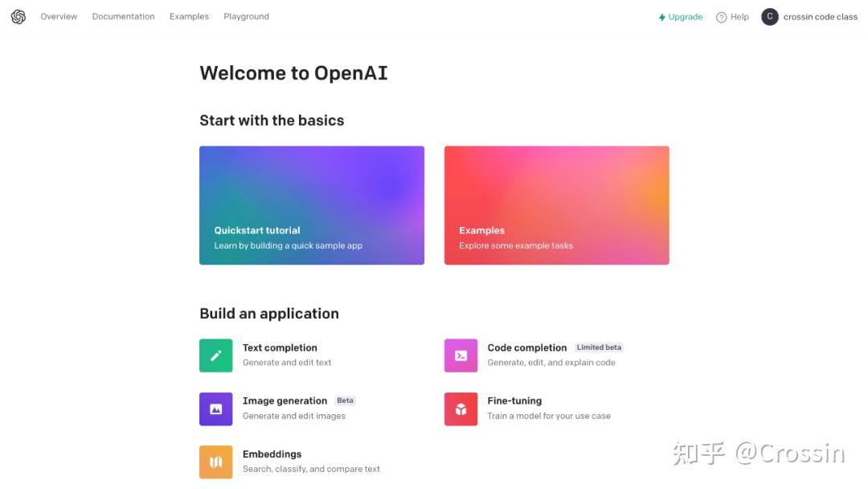Click 'Generate and edit text' description
Screen dimensions: 868x489
(x=287, y=362)
